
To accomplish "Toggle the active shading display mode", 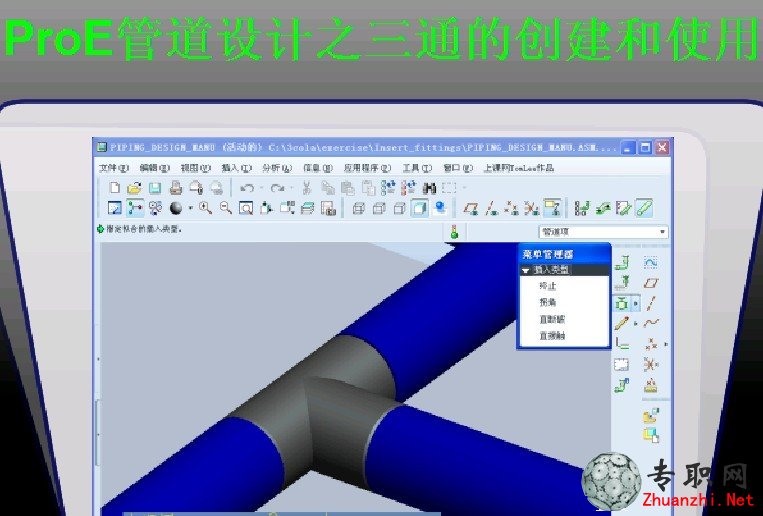I will 419,208.
